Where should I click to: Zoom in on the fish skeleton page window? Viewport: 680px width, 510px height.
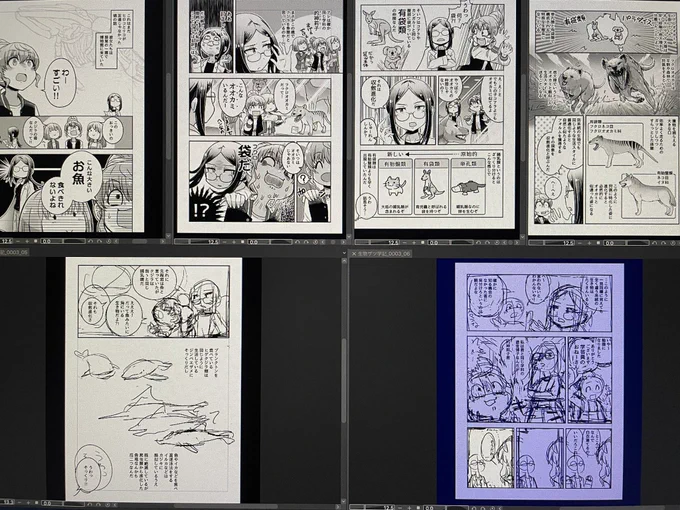[x=27, y=241]
